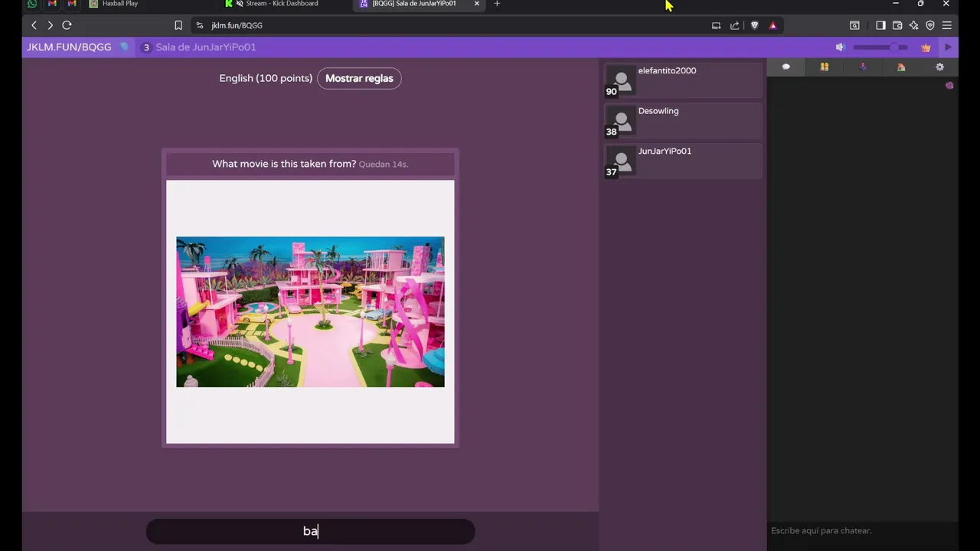Click the room name Sala de JunJarYiPo01
Screen dimensions: 980x551
pyautogui.click(x=206, y=47)
